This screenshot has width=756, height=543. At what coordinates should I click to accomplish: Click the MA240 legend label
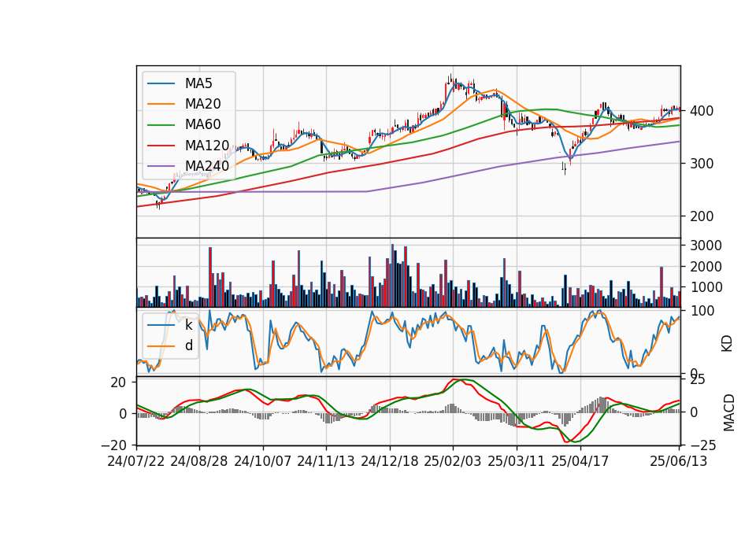[207, 166]
